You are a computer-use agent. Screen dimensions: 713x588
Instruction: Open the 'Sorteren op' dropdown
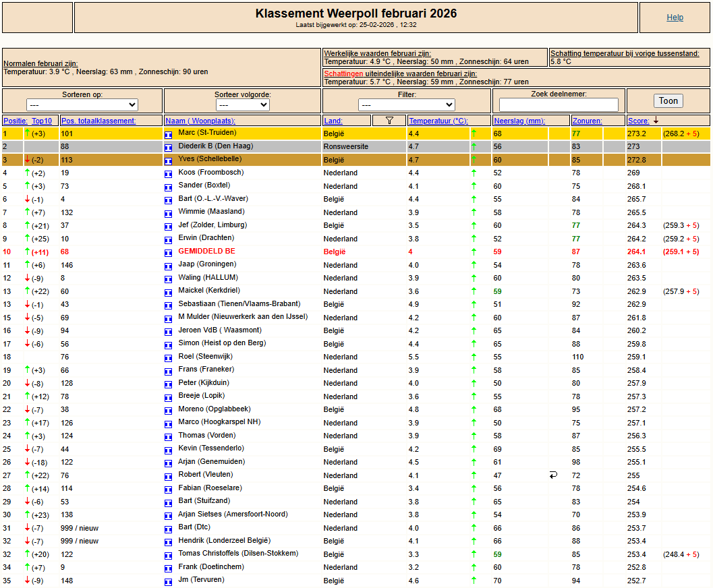point(82,105)
